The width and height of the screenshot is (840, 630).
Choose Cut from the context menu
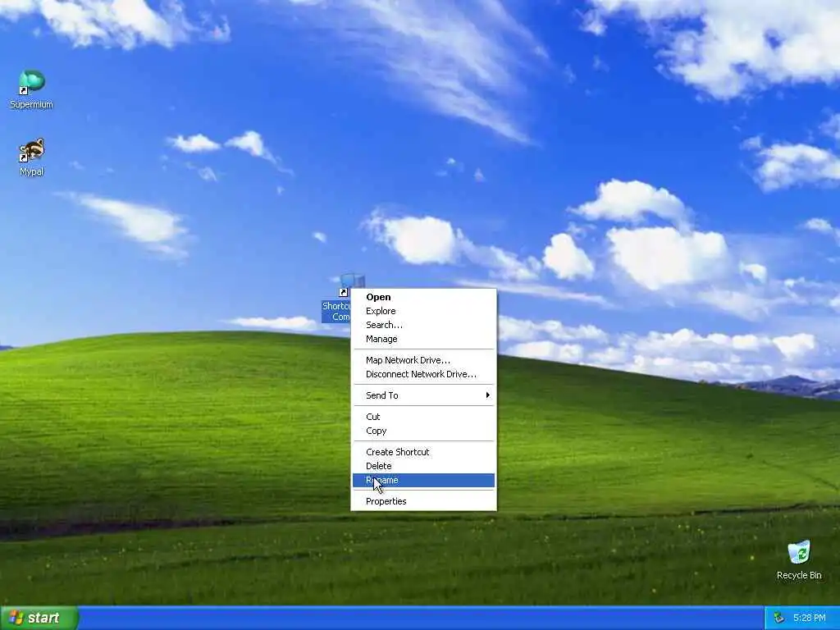click(x=423, y=417)
